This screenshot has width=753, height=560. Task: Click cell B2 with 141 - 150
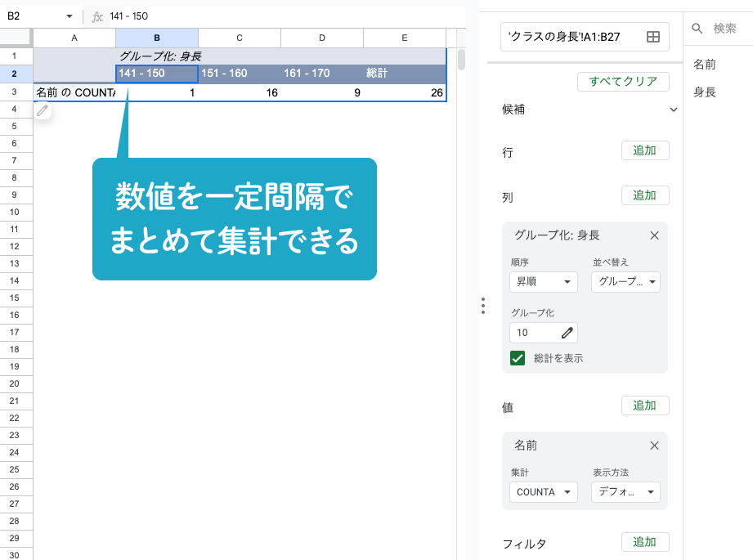[157, 74]
